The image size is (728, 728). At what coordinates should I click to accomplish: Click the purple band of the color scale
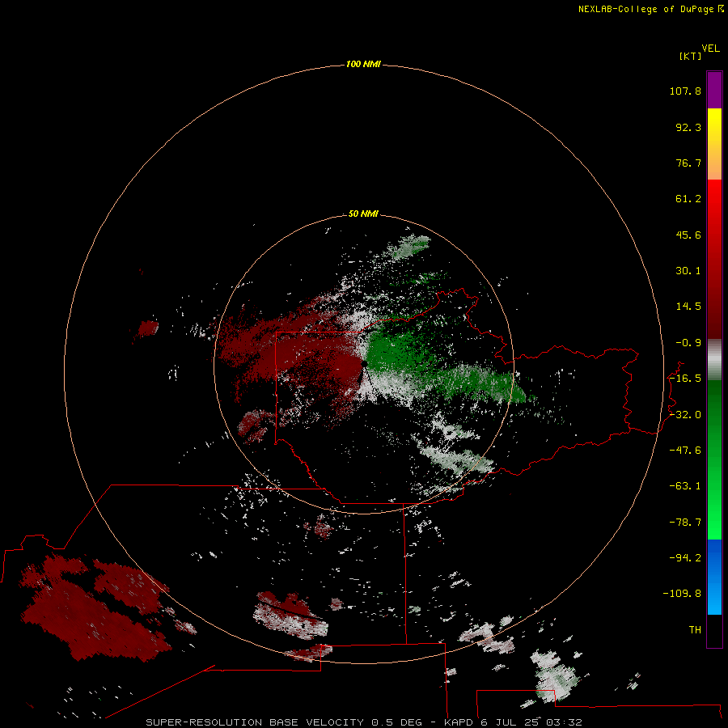(714, 90)
